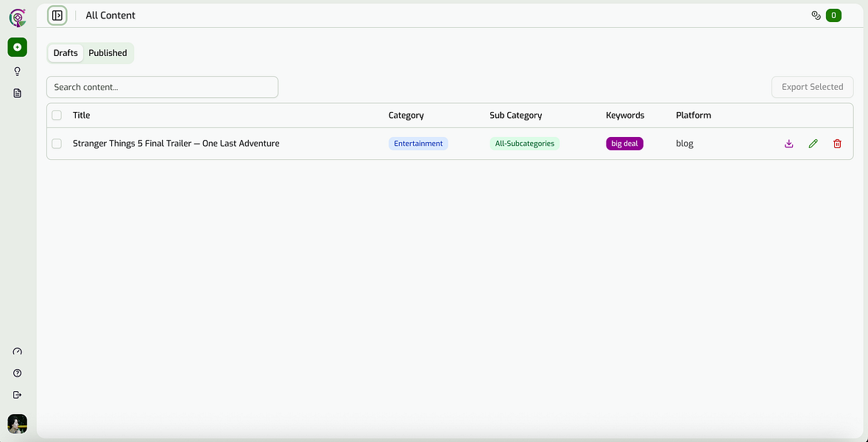Click the Category column header
The height and width of the screenshot is (442, 868).
click(406, 115)
